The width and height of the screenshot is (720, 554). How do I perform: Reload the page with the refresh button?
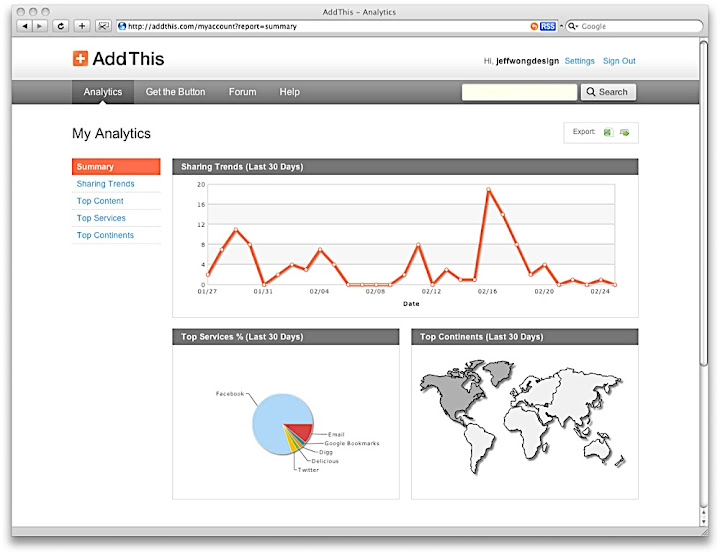(61, 26)
